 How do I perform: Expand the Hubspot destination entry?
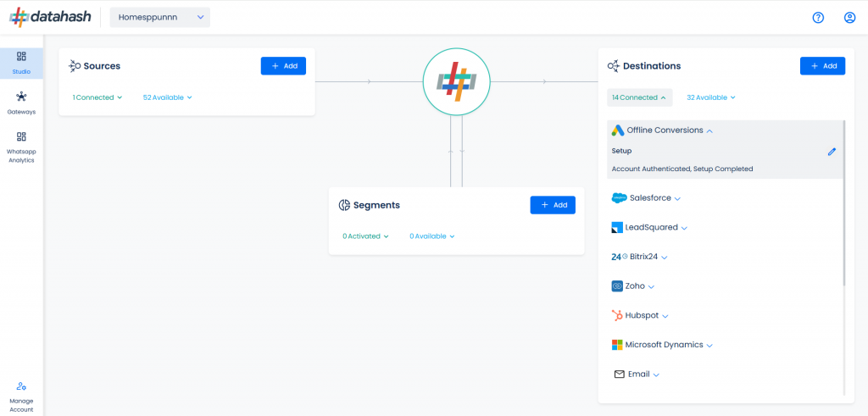640,315
